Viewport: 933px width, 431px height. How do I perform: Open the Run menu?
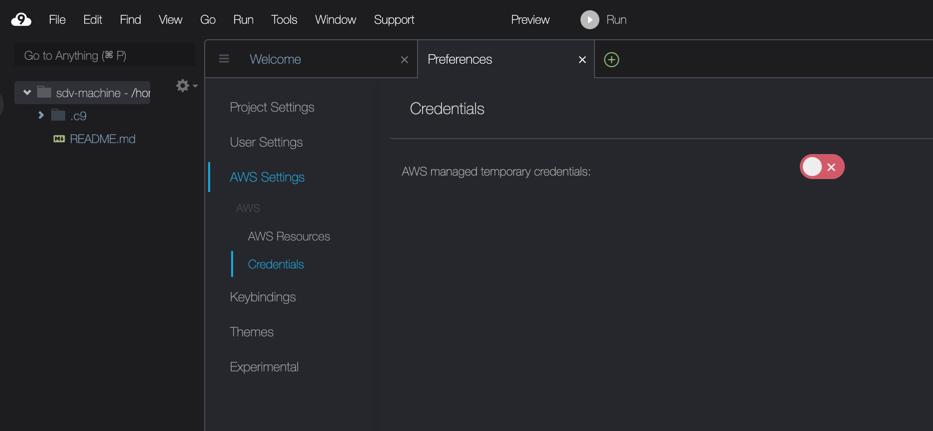pos(243,20)
